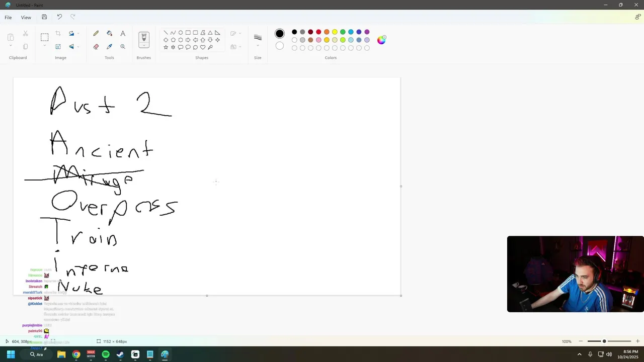The width and height of the screenshot is (644, 362).
Task: Select the Heart shape
Action: [203, 47]
